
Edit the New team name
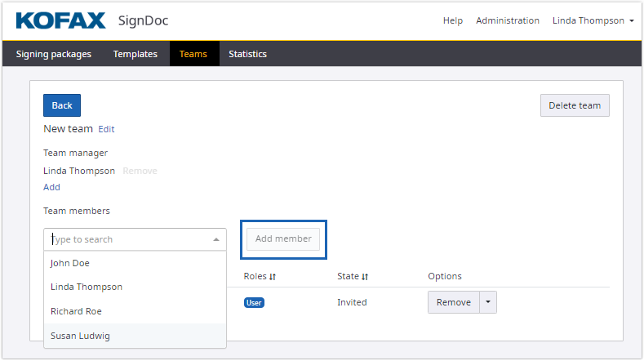point(106,129)
